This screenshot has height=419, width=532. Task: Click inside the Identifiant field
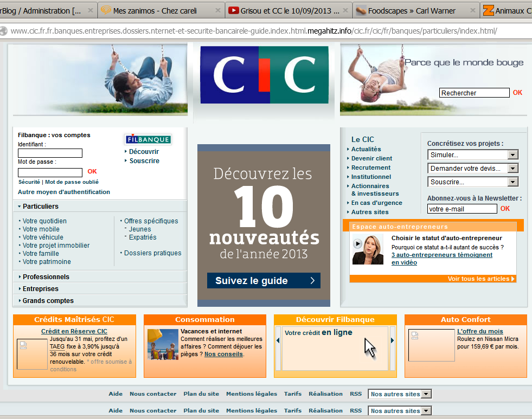50,153
